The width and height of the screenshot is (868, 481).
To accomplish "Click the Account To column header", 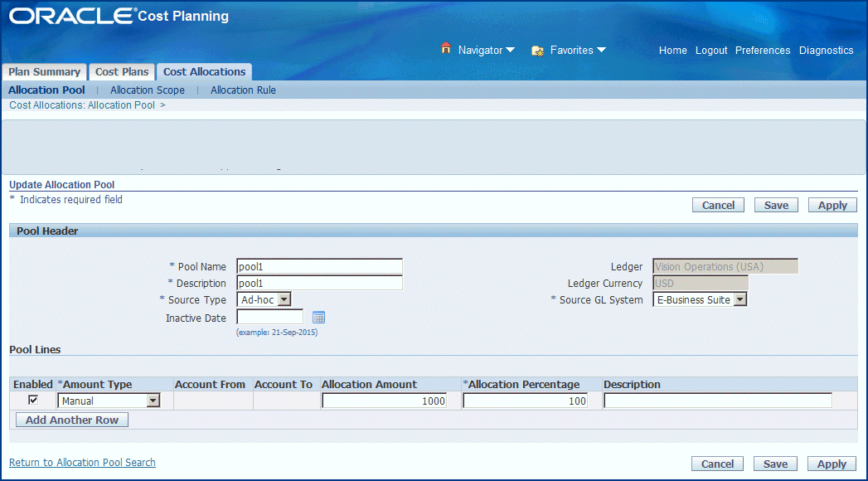I will [x=283, y=384].
